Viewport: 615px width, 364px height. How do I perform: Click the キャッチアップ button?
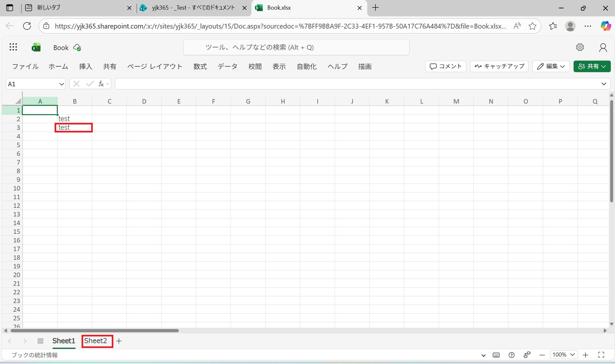pos(499,66)
